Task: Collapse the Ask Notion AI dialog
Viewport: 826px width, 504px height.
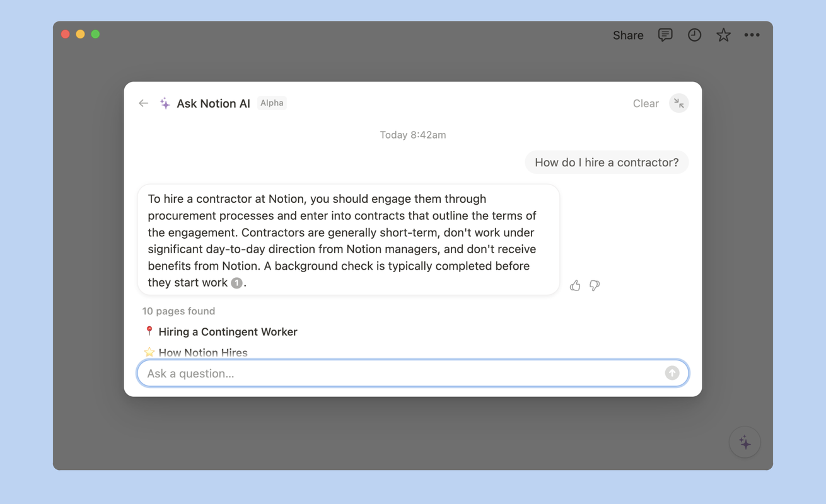Action: (678, 103)
